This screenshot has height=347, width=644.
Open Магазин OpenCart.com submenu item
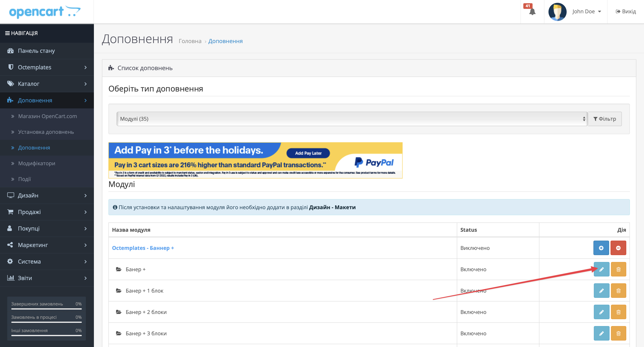pos(47,116)
